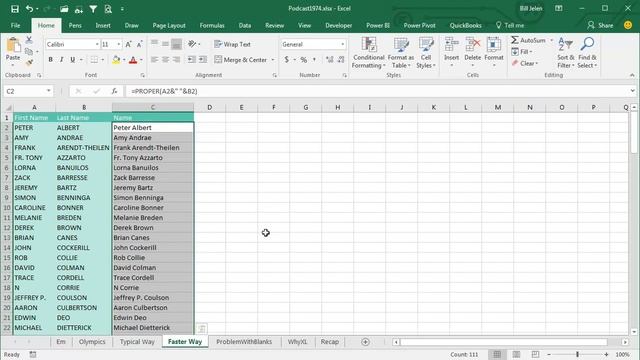Click AutoSum button

(x=529, y=40)
